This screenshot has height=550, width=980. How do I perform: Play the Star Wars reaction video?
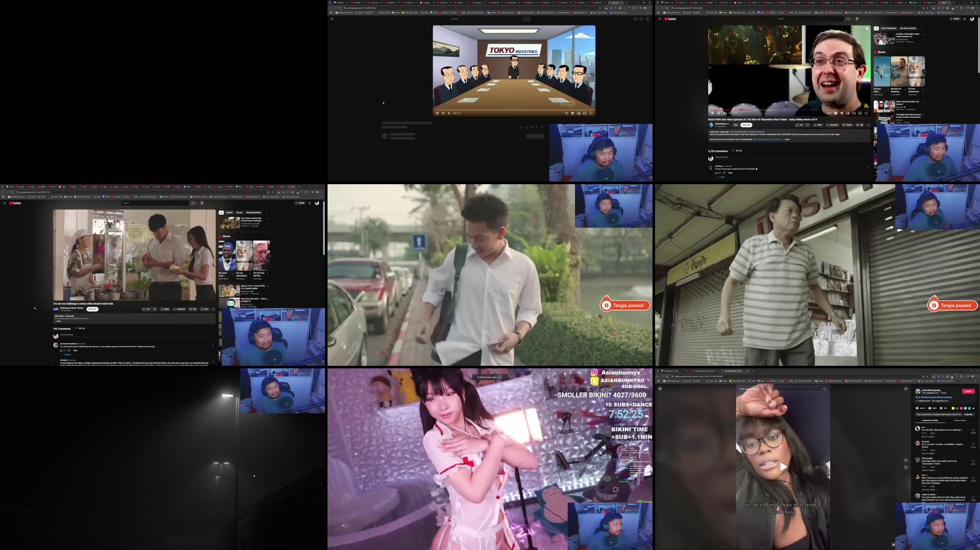pyautogui.click(x=712, y=113)
